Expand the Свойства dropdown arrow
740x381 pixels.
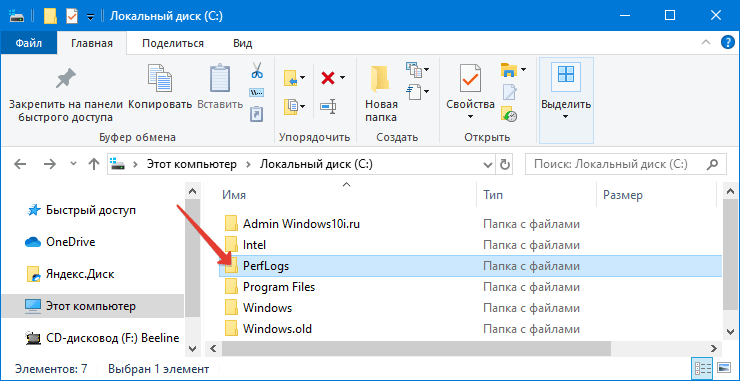(x=470, y=117)
